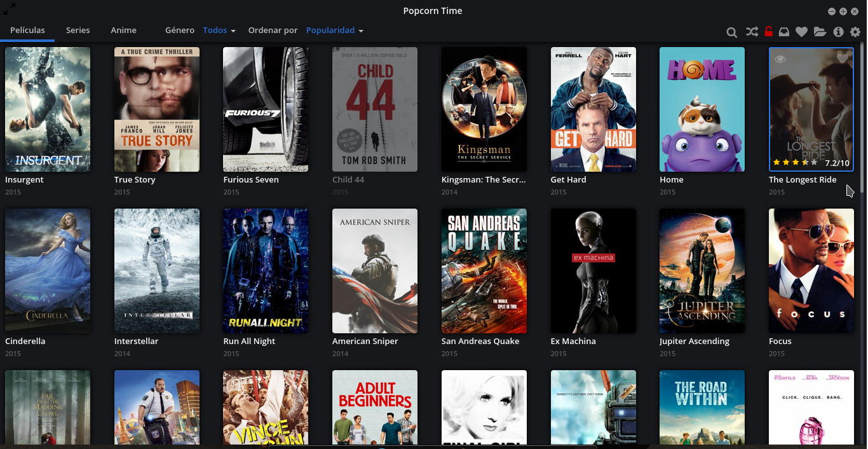
Task: Click the 'American Sniper' title text
Action: 365,342
